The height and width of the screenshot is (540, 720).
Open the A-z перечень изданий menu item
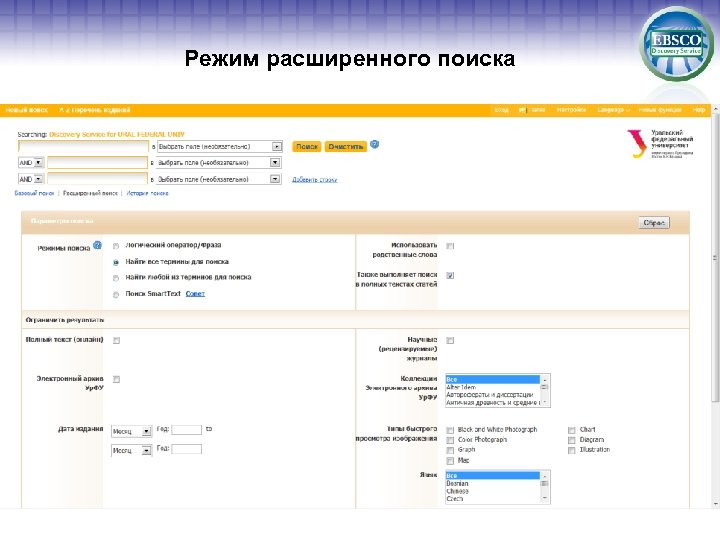95,110
